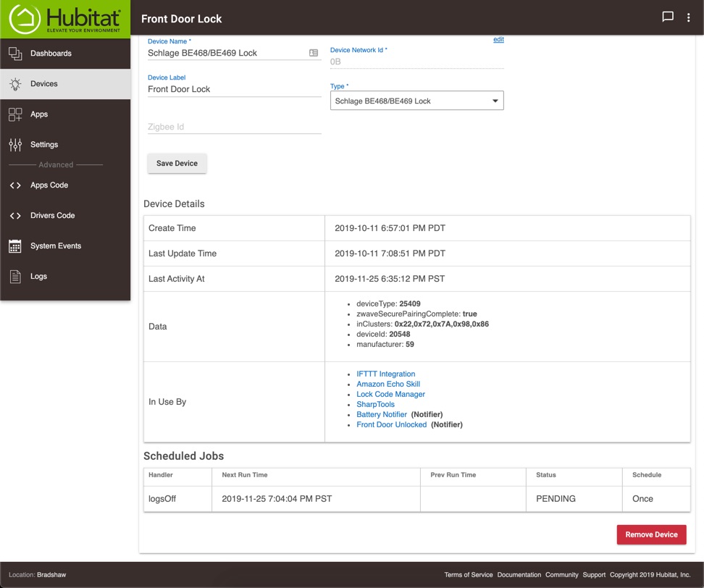704x588 pixels.
Task: Click the Devices lightbulb icon
Action: pos(15,84)
